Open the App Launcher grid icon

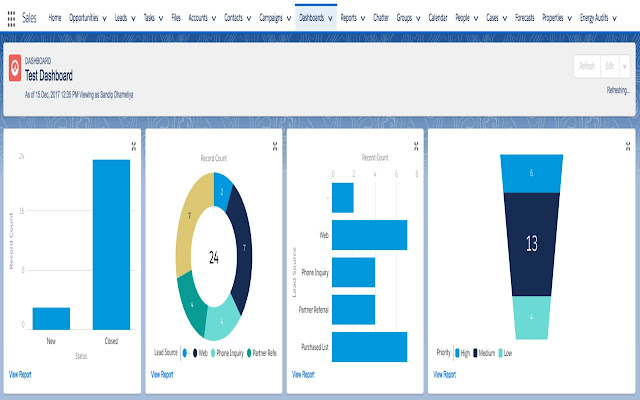click(x=11, y=18)
